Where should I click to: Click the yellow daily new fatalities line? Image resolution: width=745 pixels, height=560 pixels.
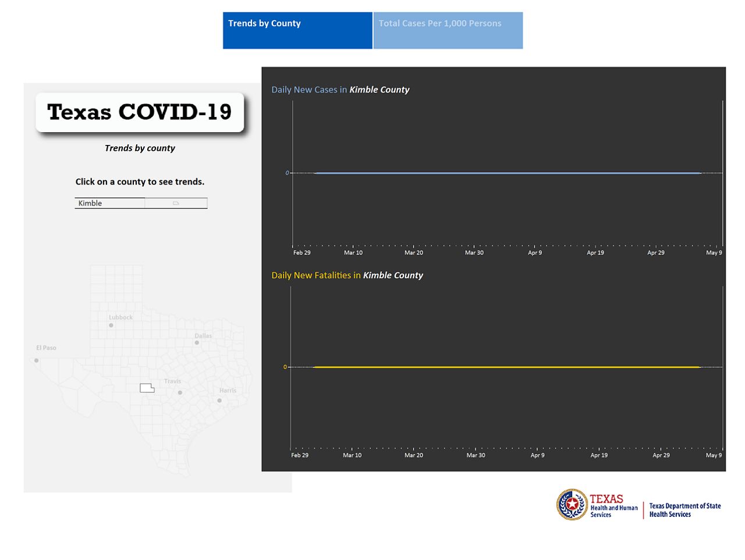tap(506, 367)
